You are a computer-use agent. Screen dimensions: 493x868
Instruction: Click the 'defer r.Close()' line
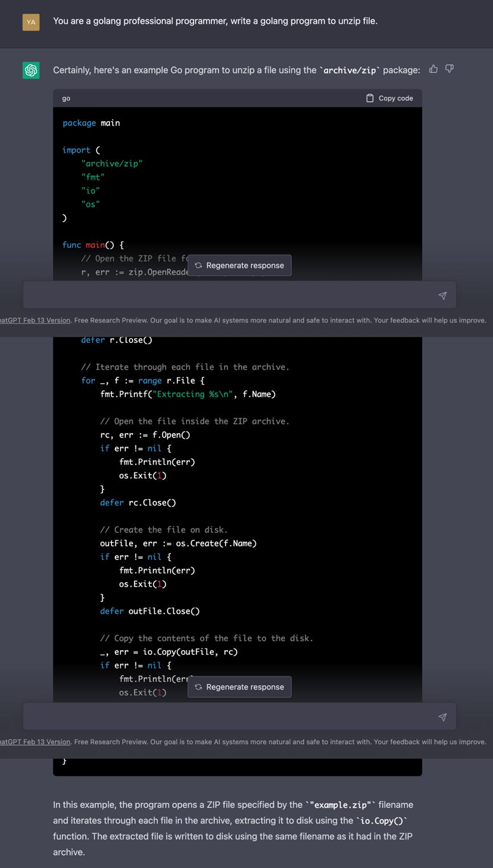(117, 340)
